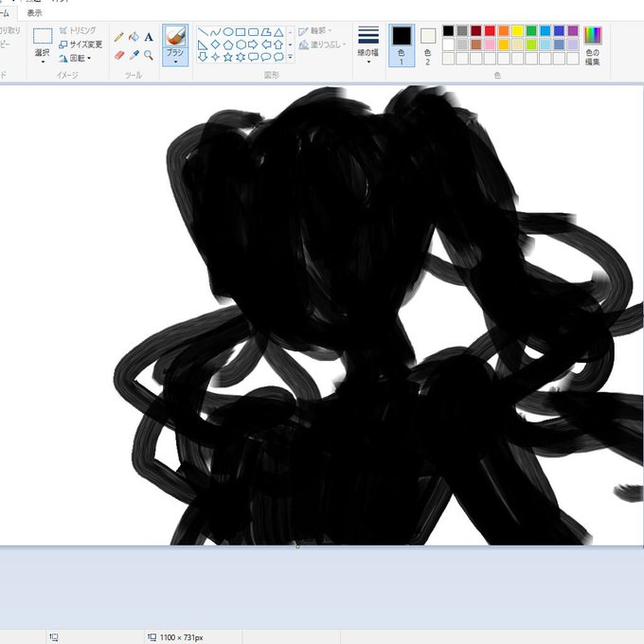The height and width of the screenshot is (644, 644).
Task: Choose the down arrow shape
Action: [x=203, y=57]
